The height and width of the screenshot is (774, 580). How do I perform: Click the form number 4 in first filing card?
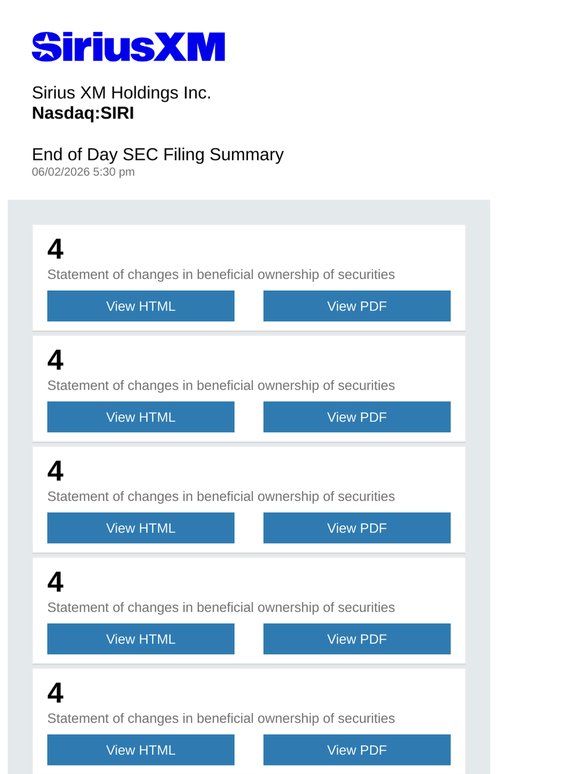pos(55,249)
